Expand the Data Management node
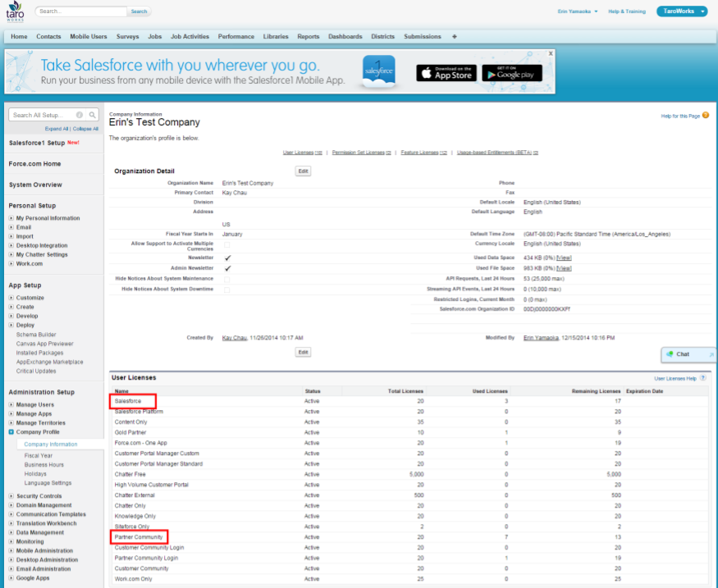This screenshot has height=588, width=718. pos(11,532)
